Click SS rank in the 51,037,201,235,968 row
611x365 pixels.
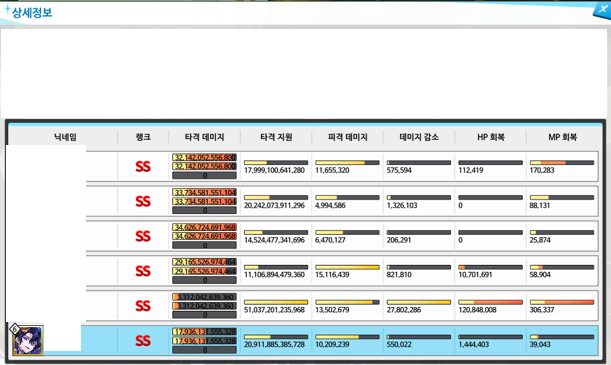point(143,306)
